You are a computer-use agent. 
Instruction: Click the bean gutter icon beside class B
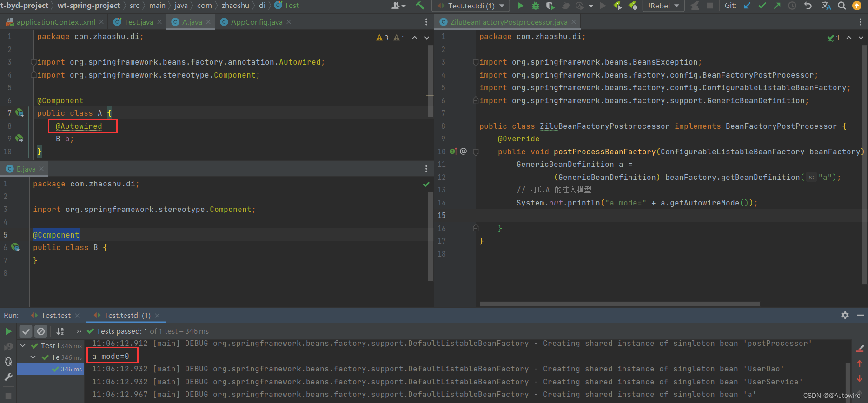[15, 247]
